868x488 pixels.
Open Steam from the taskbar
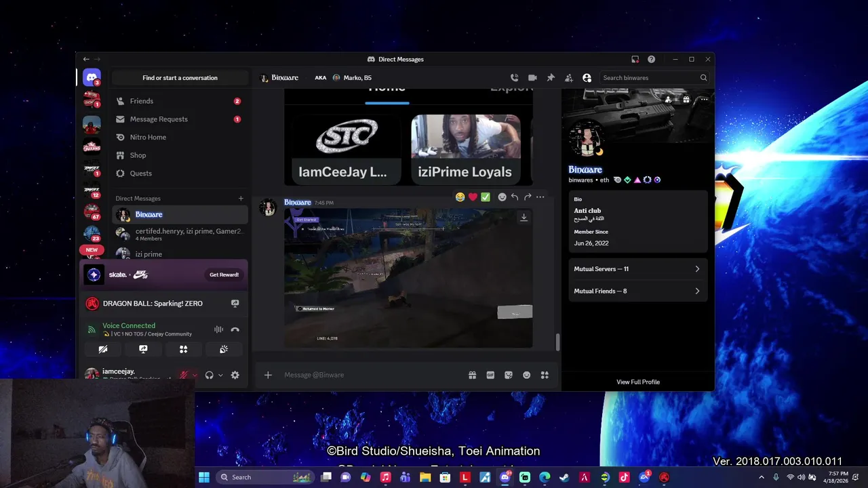click(x=564, y=477)
